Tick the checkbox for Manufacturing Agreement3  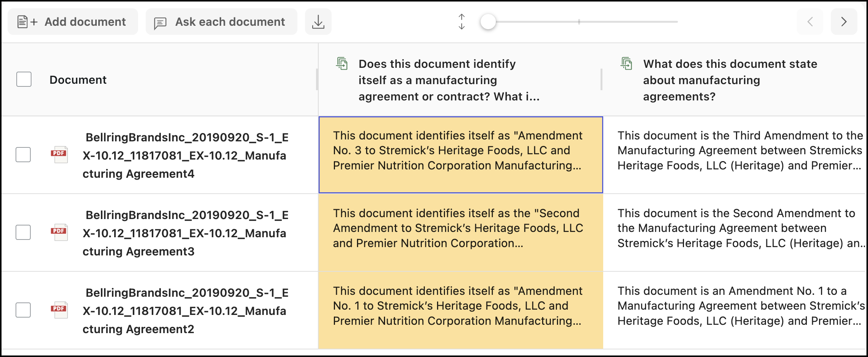click(23, 232)
